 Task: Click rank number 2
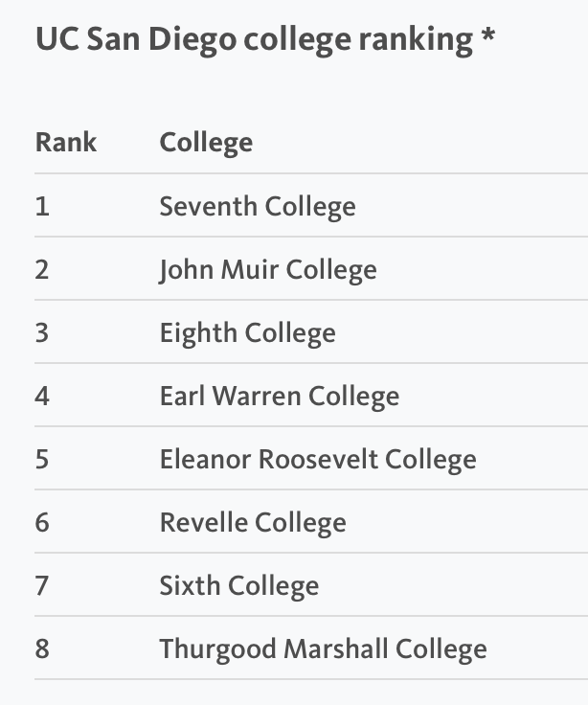click(x=42, y=270)
